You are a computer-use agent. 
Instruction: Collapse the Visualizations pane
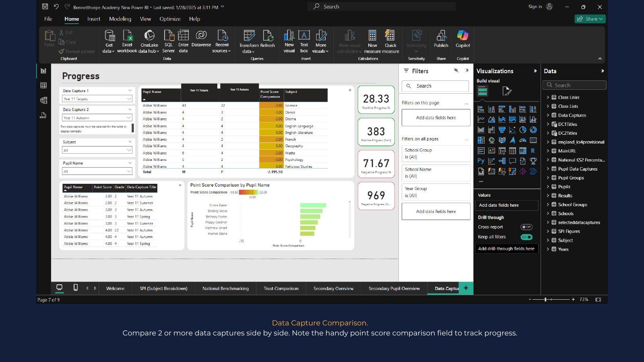coord(535,71)
